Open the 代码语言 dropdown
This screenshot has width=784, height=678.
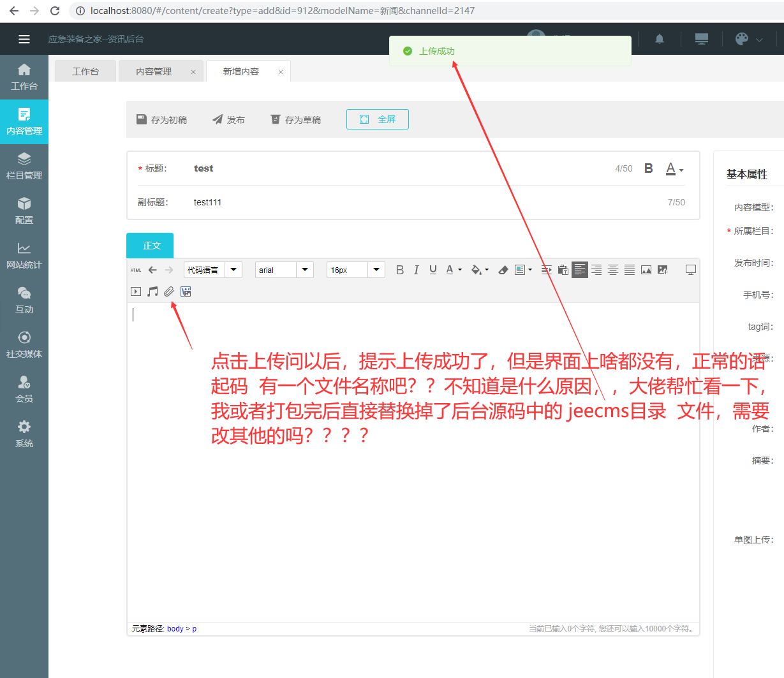point(234,270)
